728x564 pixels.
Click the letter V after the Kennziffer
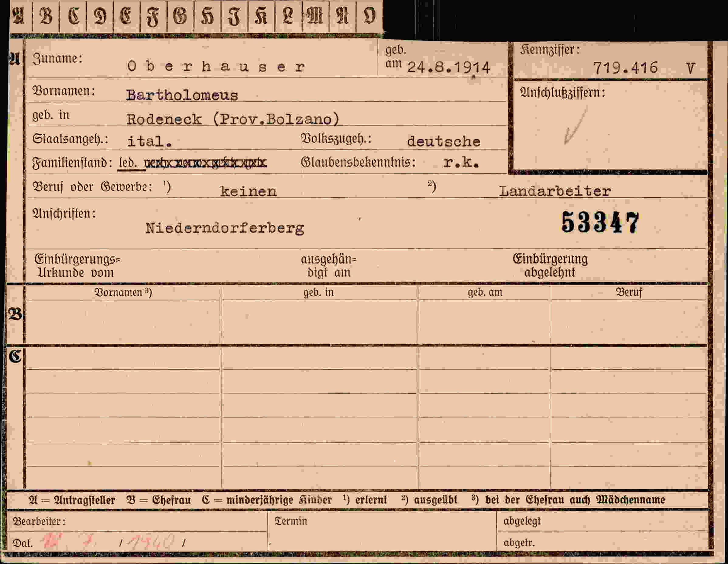(x=691, y=68)
